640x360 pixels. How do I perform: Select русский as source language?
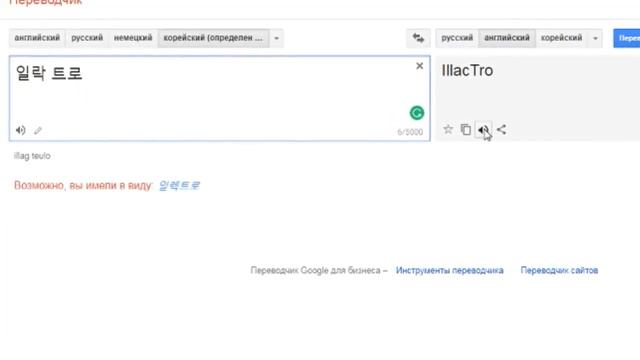[87, 38]
